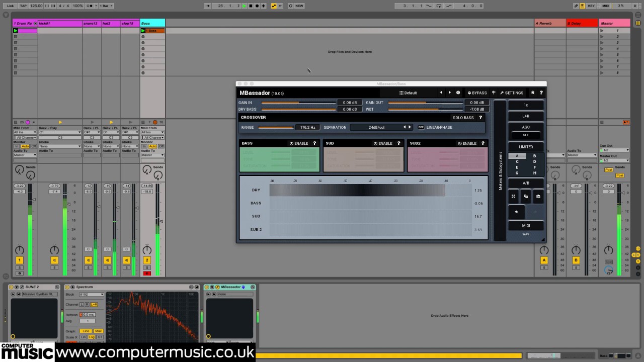This screenshot has height=362, width=644.
Task: Click the LIMITER button
Action: (x=526, y=147)
